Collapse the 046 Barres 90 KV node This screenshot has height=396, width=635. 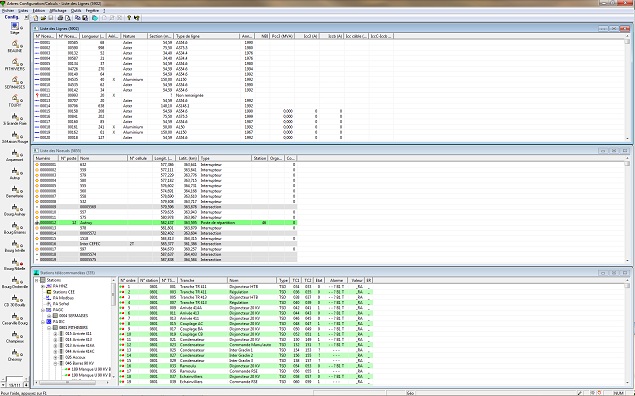coord(55,364)
